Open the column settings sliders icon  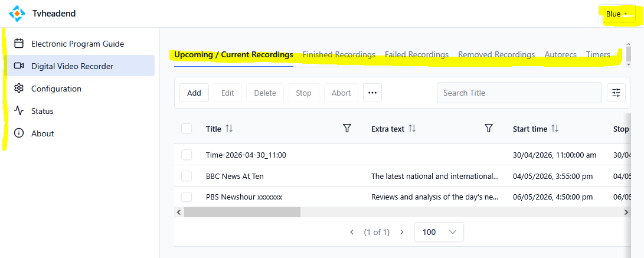[x=616, y=93]
